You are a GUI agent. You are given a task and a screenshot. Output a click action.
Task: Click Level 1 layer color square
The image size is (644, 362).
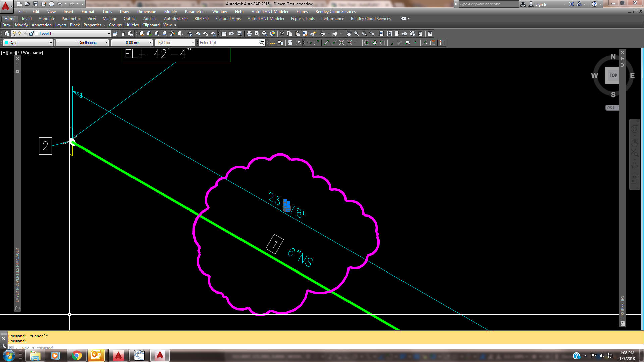pyautogui.click(x=36, y=34)
